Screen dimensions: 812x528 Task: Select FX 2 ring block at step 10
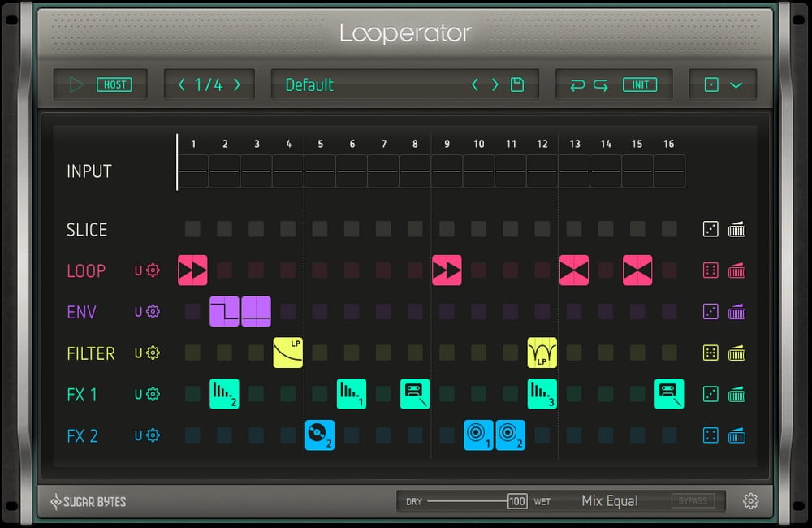[478, 435]
